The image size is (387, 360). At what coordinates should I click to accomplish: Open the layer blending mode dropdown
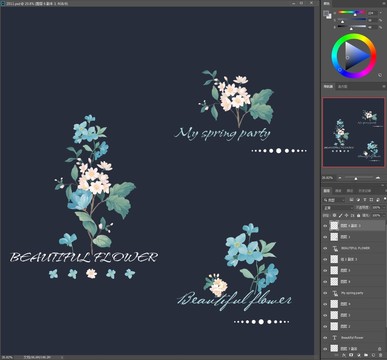tap(337, 208)
